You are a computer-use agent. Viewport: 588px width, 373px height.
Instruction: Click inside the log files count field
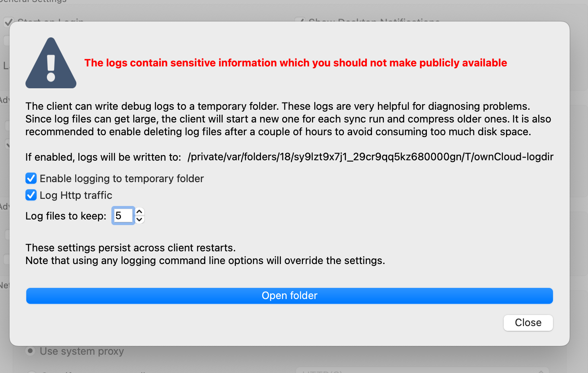click(123, 215)
